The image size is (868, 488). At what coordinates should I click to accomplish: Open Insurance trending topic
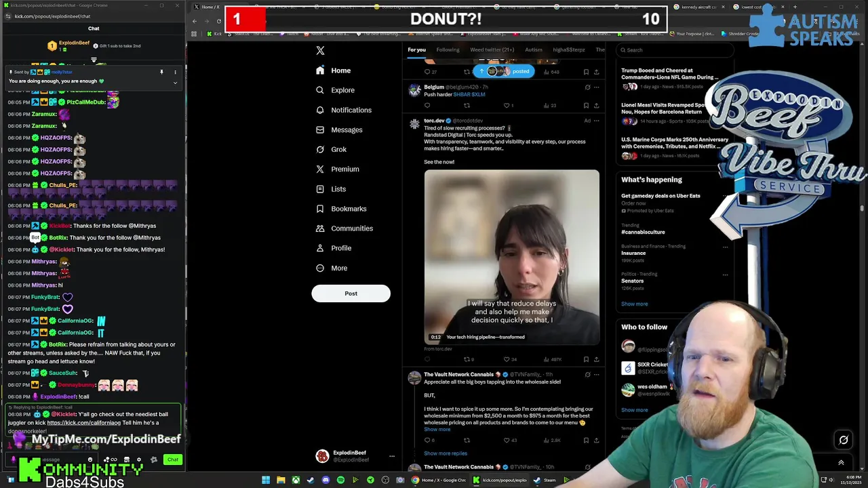coord(633,253)
